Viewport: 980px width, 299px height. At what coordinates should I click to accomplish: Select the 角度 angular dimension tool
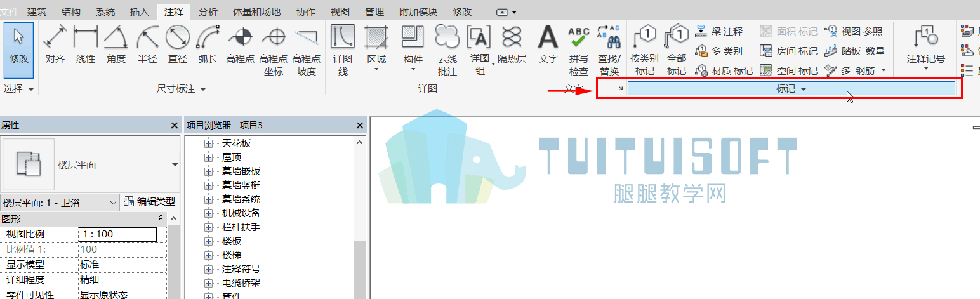pyautogui.click(x=116, y=46)
